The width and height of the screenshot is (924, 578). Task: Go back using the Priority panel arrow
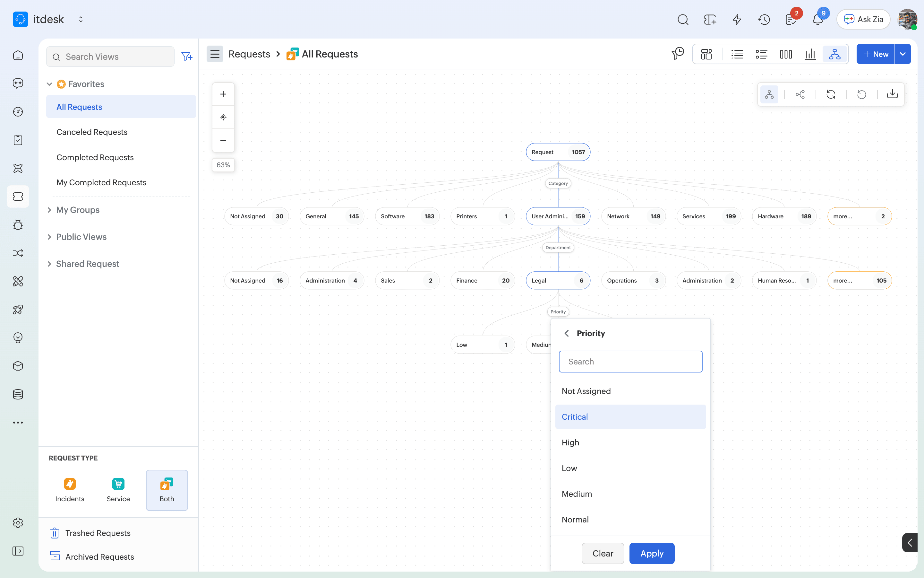click(x=567, y=333)
